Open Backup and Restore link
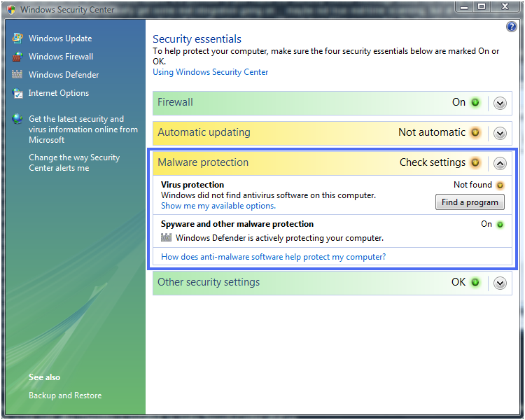This screenshot has width=525, height=420. tap(65, 395)
